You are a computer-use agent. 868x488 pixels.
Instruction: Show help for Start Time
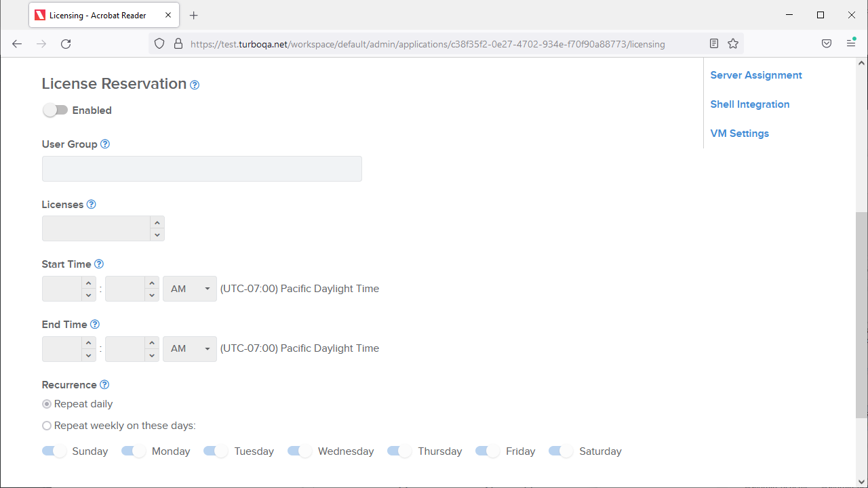(99, 264)
